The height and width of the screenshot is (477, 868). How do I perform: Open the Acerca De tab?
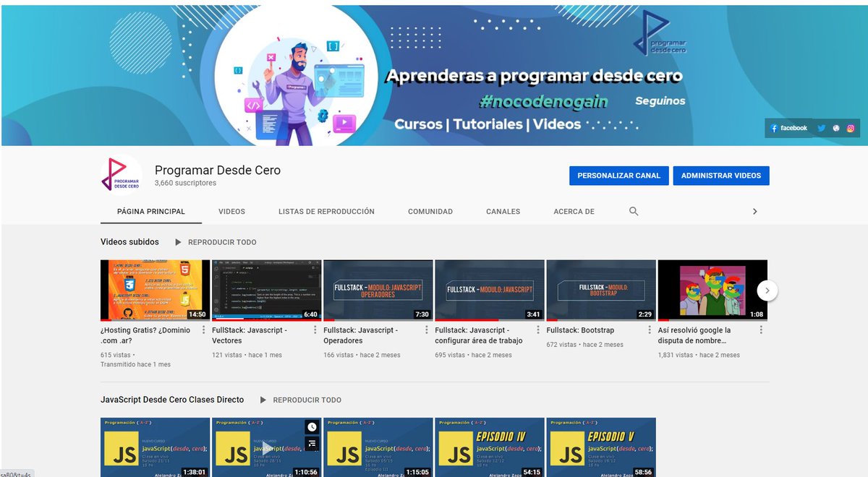tap(574, 212)
